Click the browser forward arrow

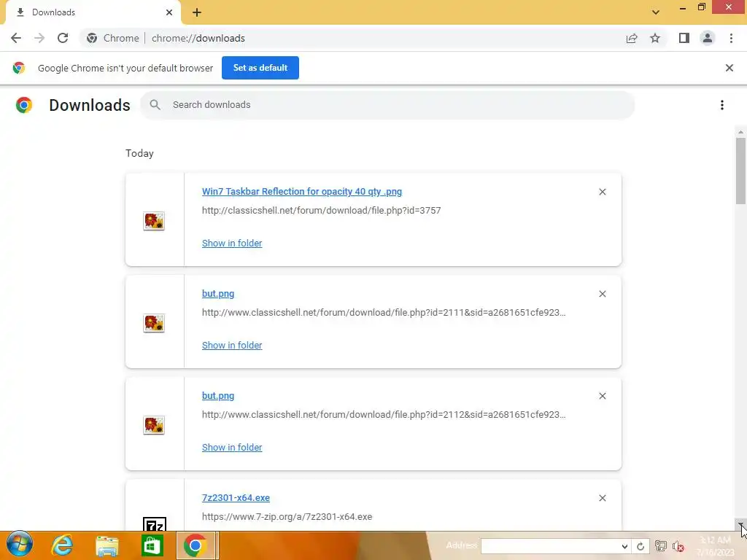click(39, 38)
